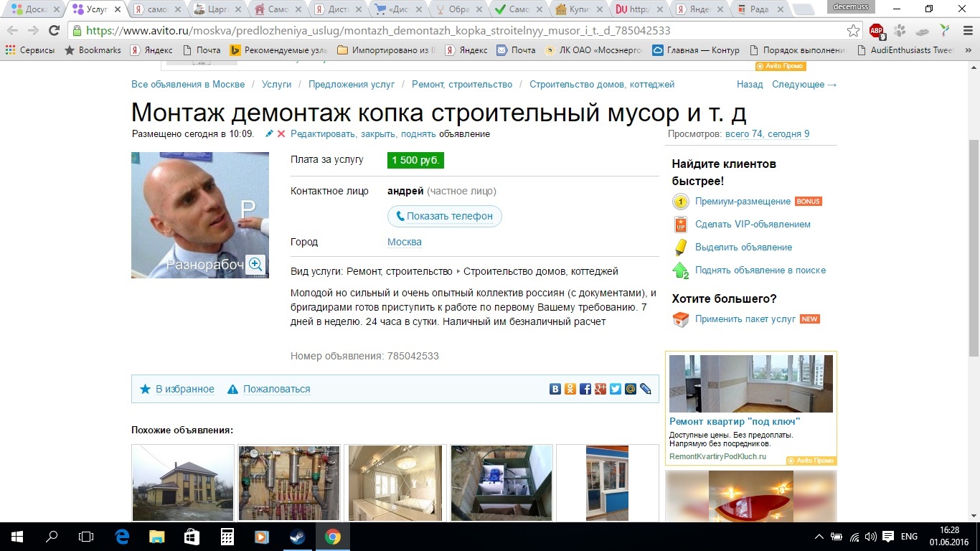Click the star icon next to В избранное
The height and width of the screenshot is (551, 980).
(145, 389)
